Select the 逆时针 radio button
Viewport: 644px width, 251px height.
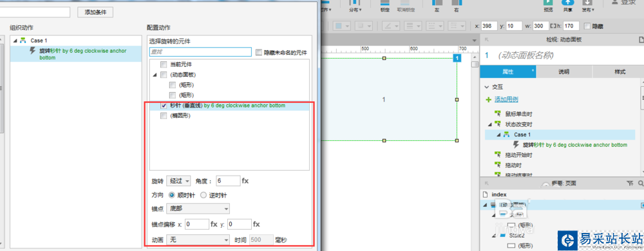coord(203,195)
